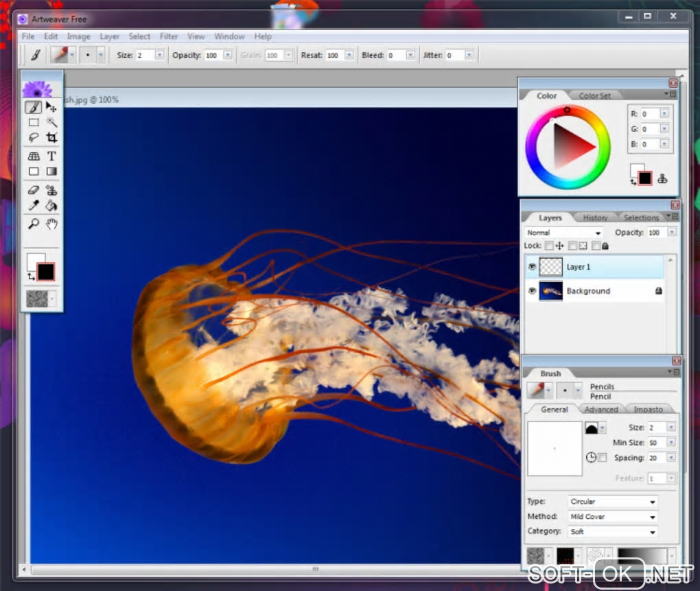
Task: Open the Advanced brush settings tab
Action: 601,410
